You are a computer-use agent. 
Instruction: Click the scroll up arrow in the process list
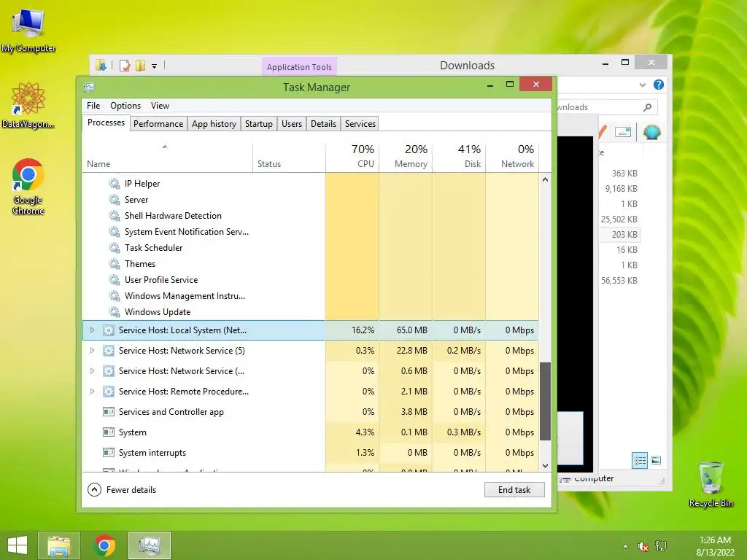click(546, 180)
